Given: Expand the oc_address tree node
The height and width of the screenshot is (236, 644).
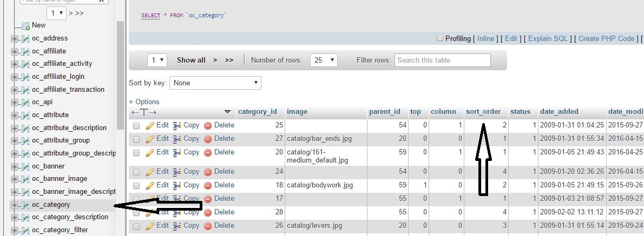Looking at the screenshot, I should [15, 39].
